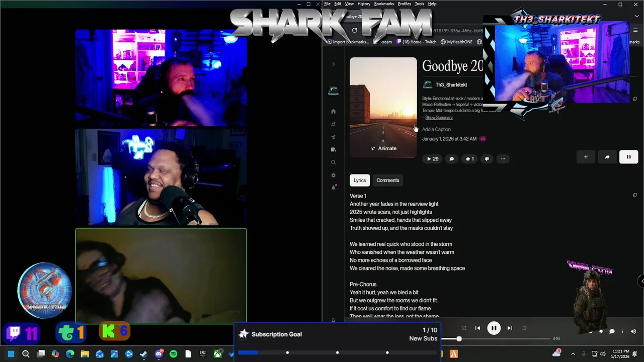
Task: Toggle shuffle in the player bar
Action: click(x=463, y=328)
